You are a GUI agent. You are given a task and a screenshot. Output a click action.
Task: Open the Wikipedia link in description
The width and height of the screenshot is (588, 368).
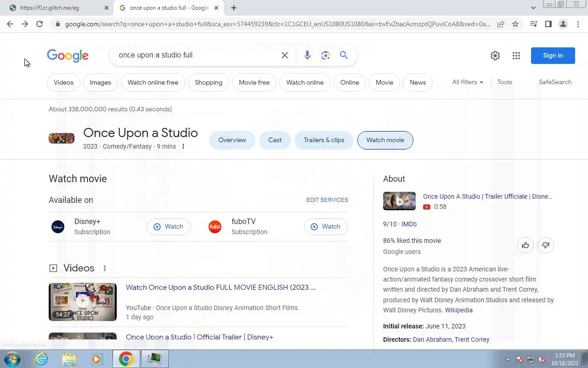pos(458,310)
